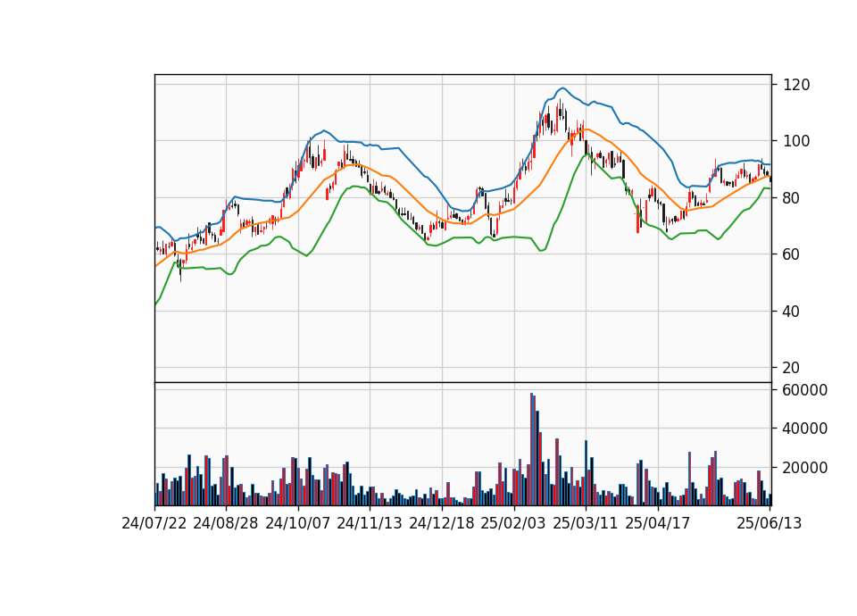Click the 20000 volume axis label

coord(805,468)
